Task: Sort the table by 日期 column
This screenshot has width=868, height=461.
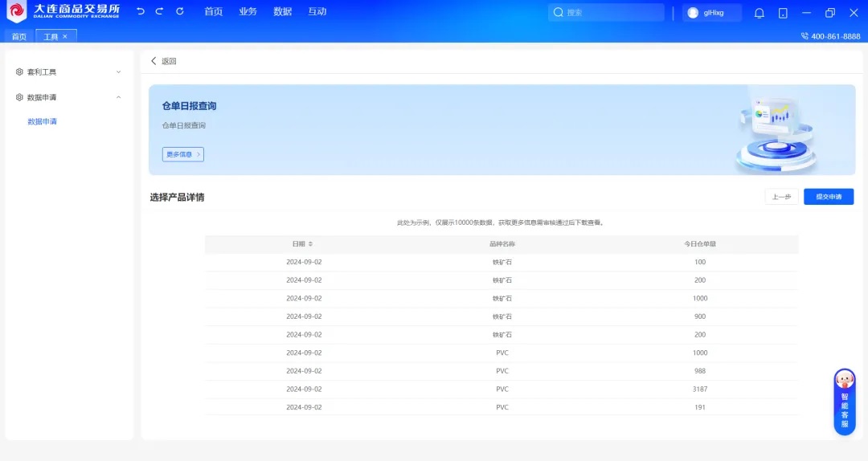Action: click(310, 244)
